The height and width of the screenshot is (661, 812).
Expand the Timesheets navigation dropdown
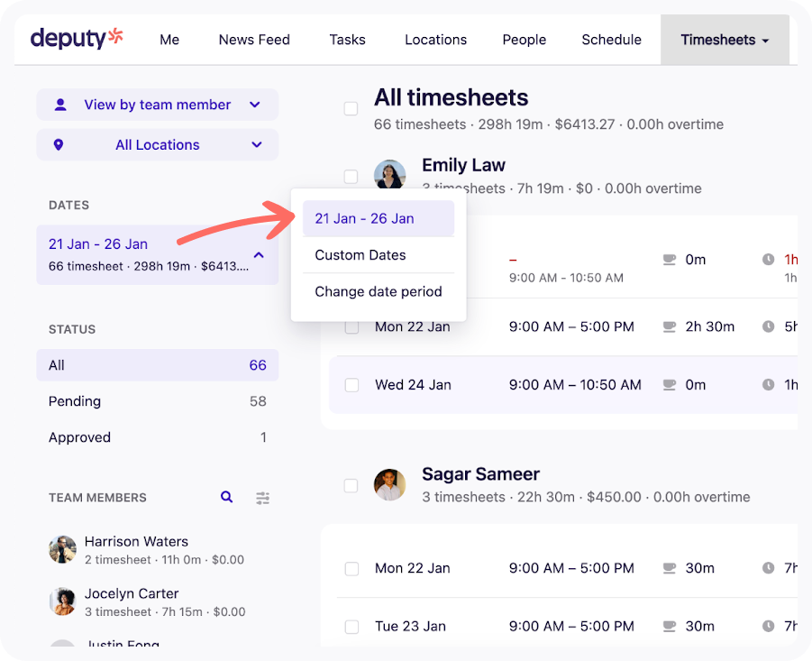click(x=765, y=40)
